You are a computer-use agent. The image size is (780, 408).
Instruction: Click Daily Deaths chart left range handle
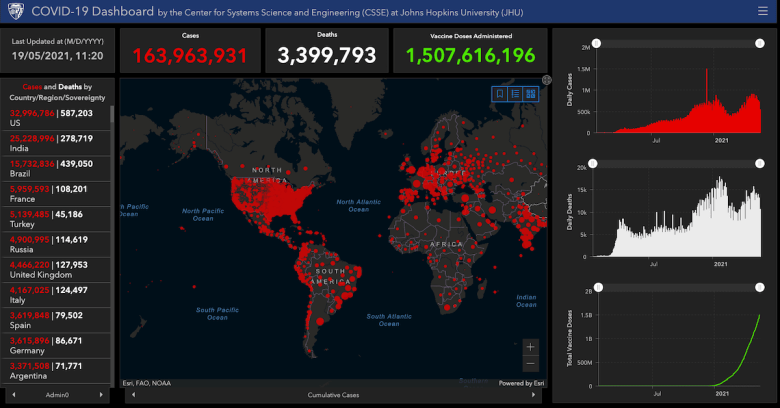592,164
